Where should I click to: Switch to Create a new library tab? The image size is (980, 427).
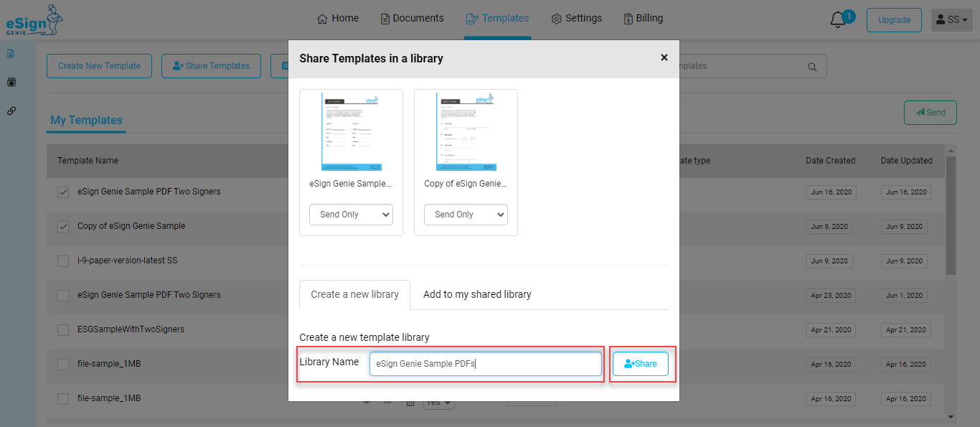pos(354,295)
